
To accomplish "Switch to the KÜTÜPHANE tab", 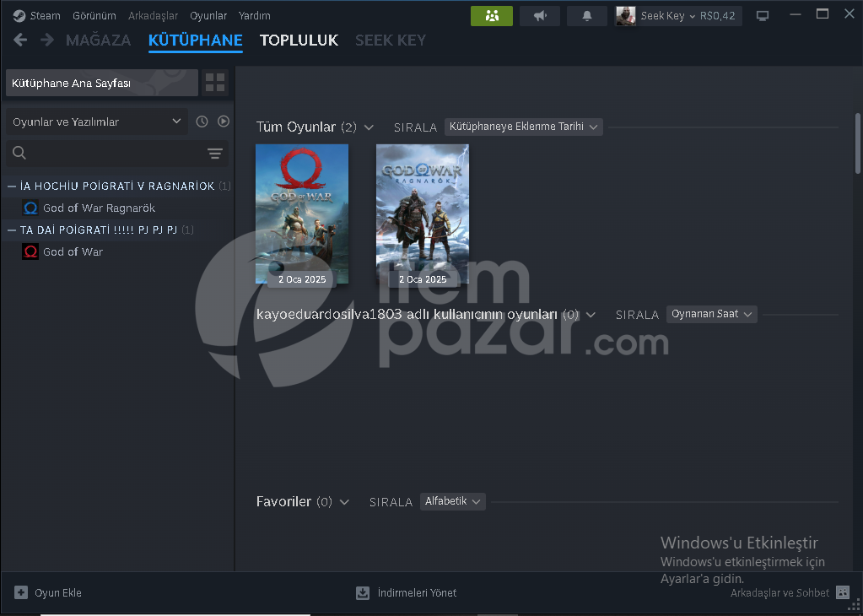I will click(196, 41).
